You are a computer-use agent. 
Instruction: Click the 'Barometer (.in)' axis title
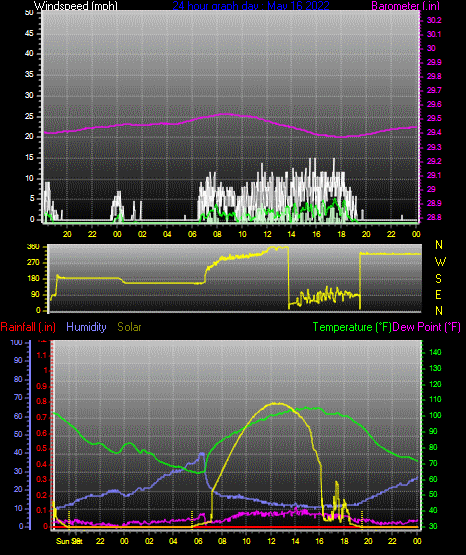pyautogui.click(x=405, y=6)
